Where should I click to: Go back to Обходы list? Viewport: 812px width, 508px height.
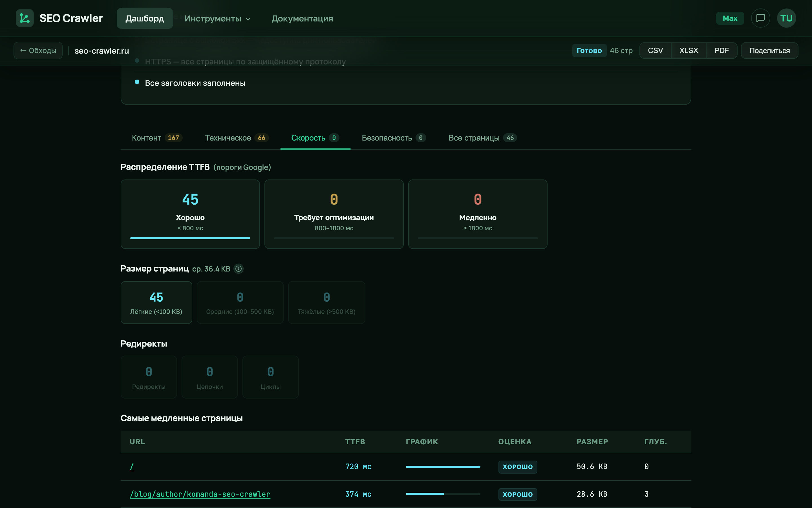point(38,51)
